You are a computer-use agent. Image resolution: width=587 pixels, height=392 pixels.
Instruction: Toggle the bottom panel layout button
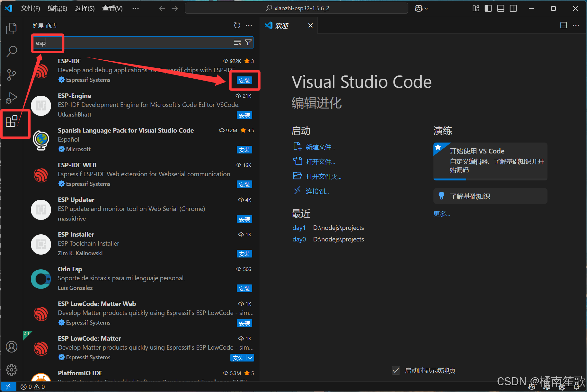501,8
